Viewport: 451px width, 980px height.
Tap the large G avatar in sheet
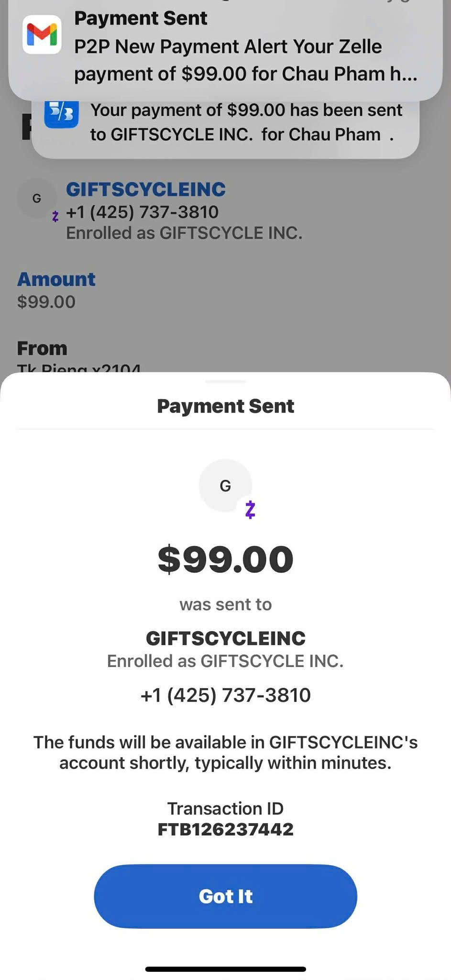click(225, 486)
